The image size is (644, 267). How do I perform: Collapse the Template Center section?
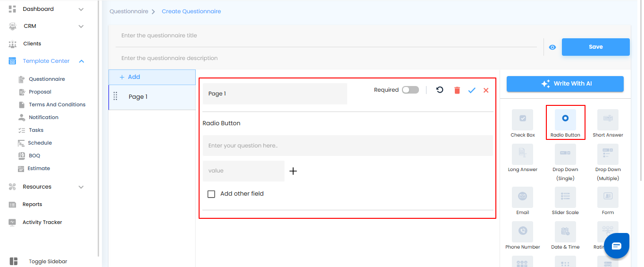click(82, 61)
